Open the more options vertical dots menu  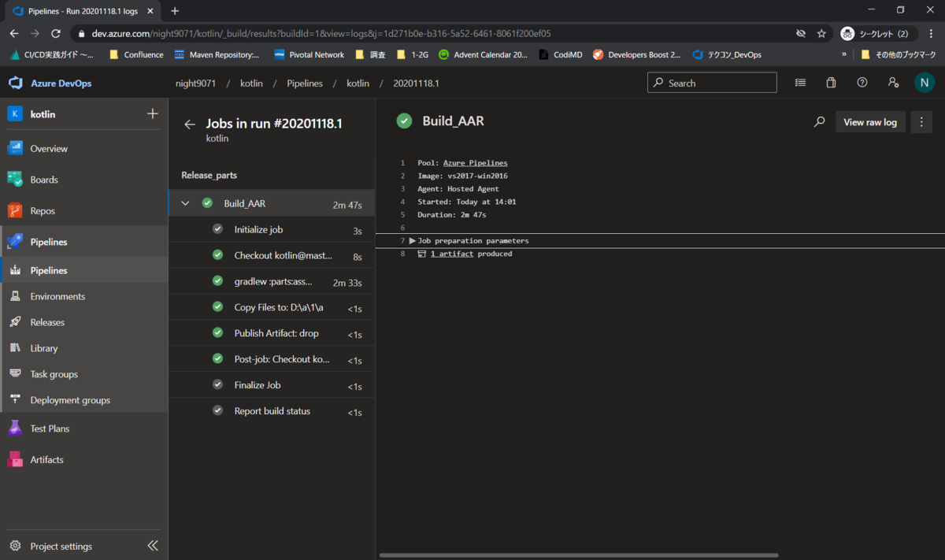coord(921,122)
